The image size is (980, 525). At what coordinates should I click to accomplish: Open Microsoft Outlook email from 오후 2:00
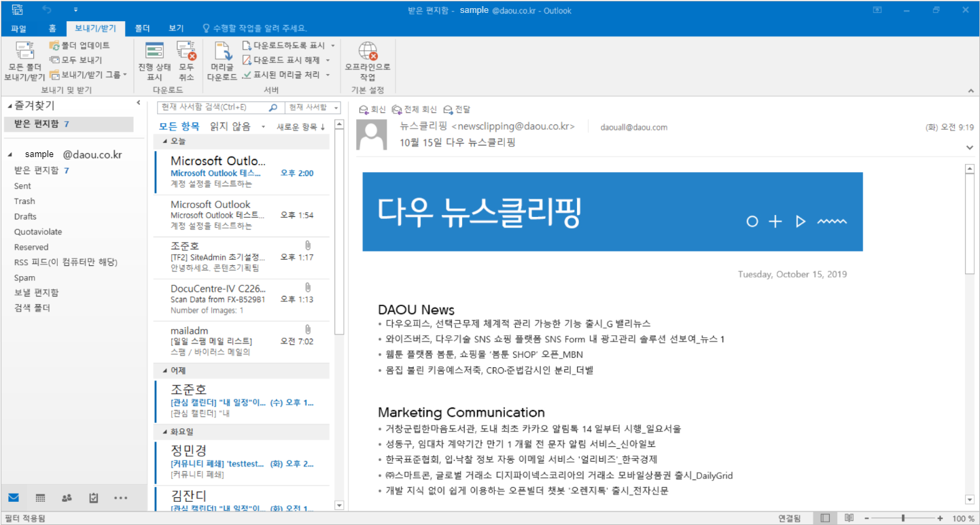243,173
